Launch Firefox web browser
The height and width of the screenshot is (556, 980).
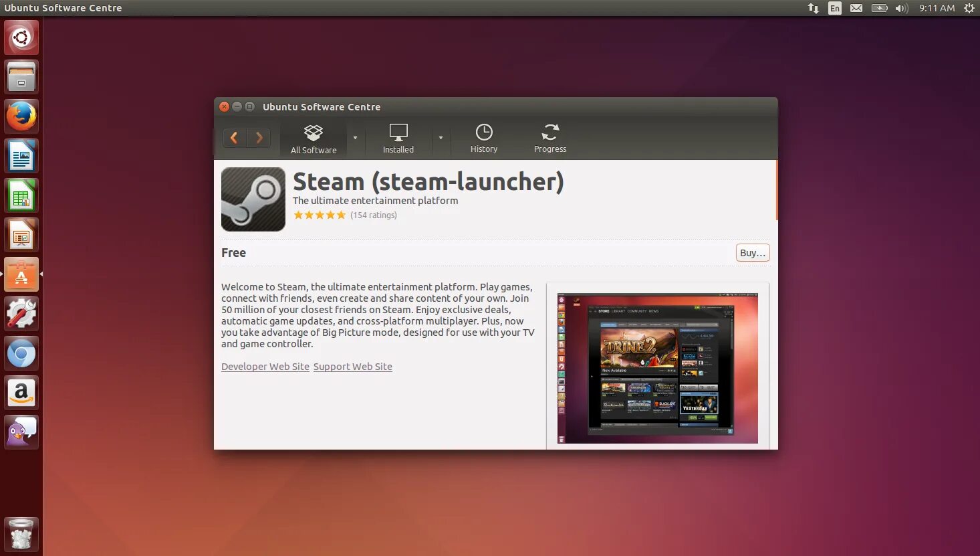point(21,116)
